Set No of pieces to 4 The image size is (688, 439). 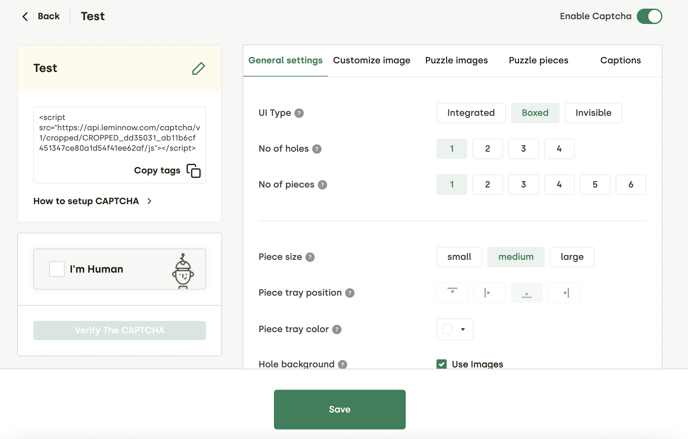tap(559, 185)
